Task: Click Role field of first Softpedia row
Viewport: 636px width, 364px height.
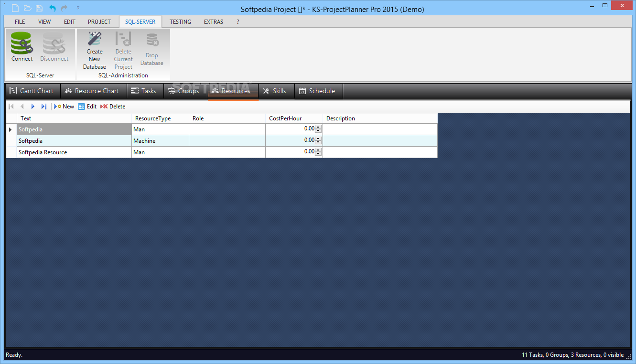Action: pos(227,129)
